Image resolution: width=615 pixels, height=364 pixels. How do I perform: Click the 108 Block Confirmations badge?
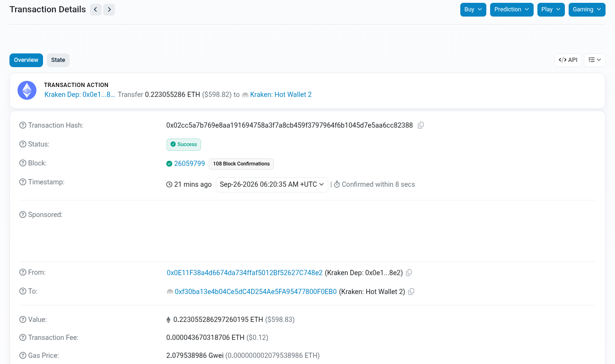click(x=241, y=164)
